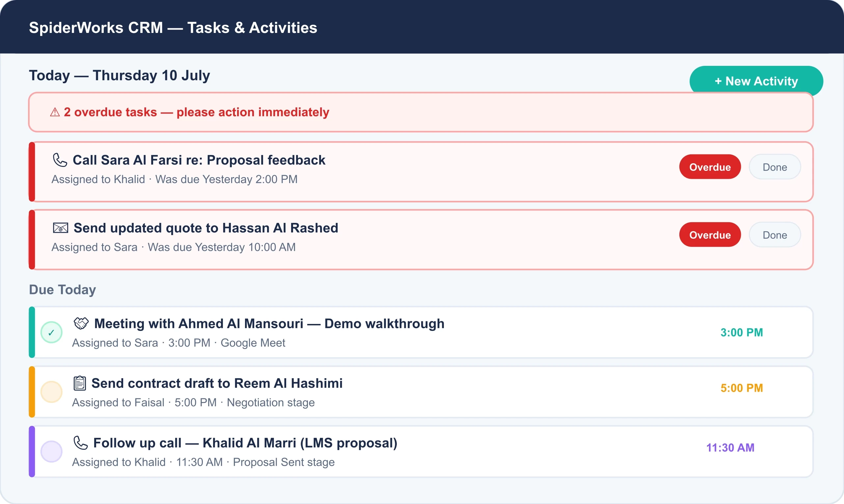This screenshot has height=504, width=844.
Task: Click the clipboard icon on contract draft task
Action: 80,383
